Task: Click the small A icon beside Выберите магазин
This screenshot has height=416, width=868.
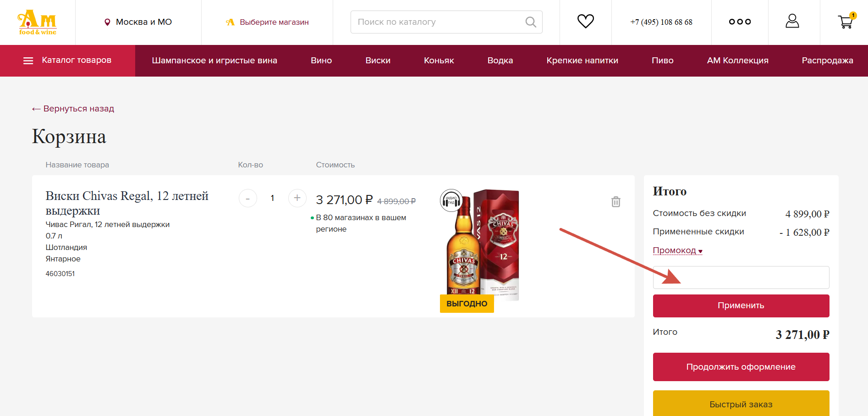Action: point(230,22)
